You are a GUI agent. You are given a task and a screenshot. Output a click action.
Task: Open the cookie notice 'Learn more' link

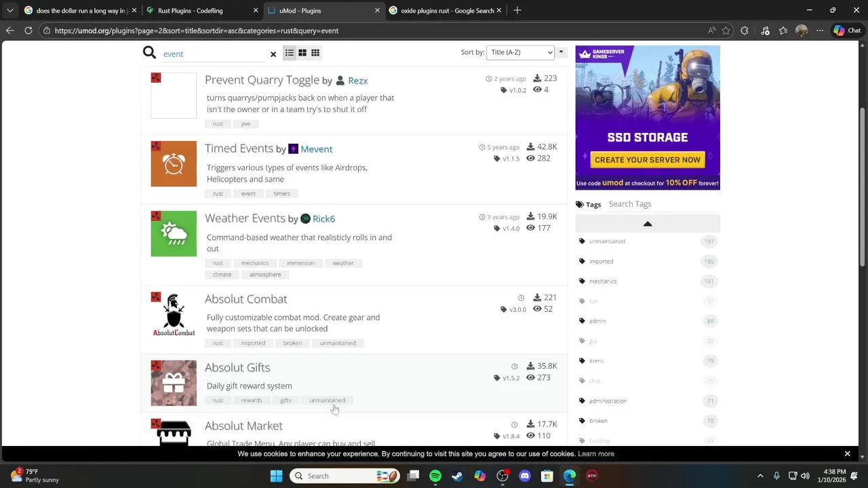click(596, 454)
